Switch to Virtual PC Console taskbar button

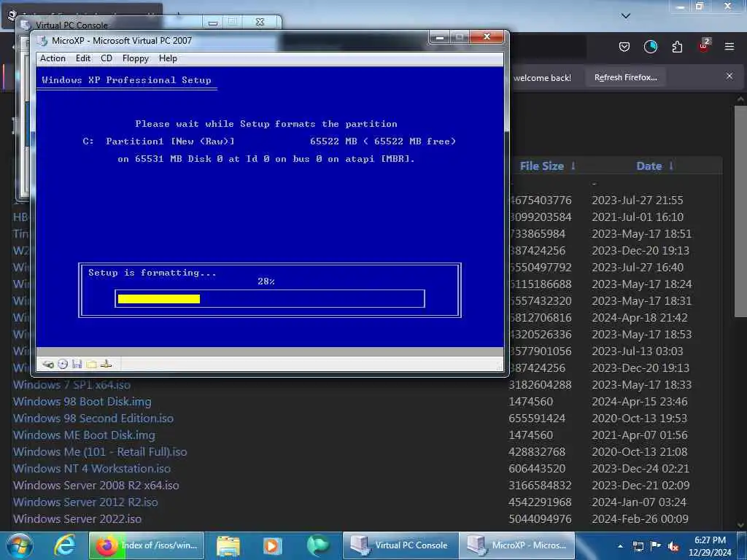(x=400, y=545)
